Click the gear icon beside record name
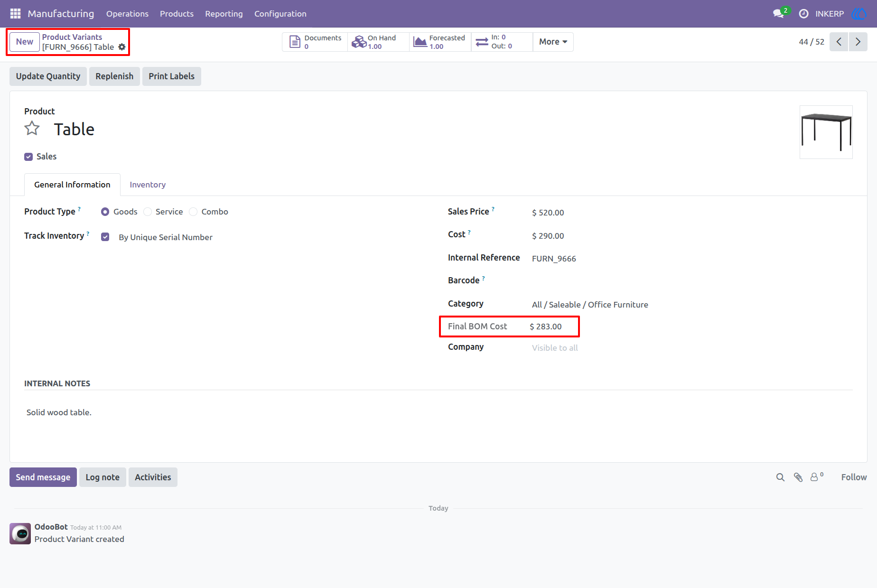Screen dimensions: 877x588 click(122, 47)
